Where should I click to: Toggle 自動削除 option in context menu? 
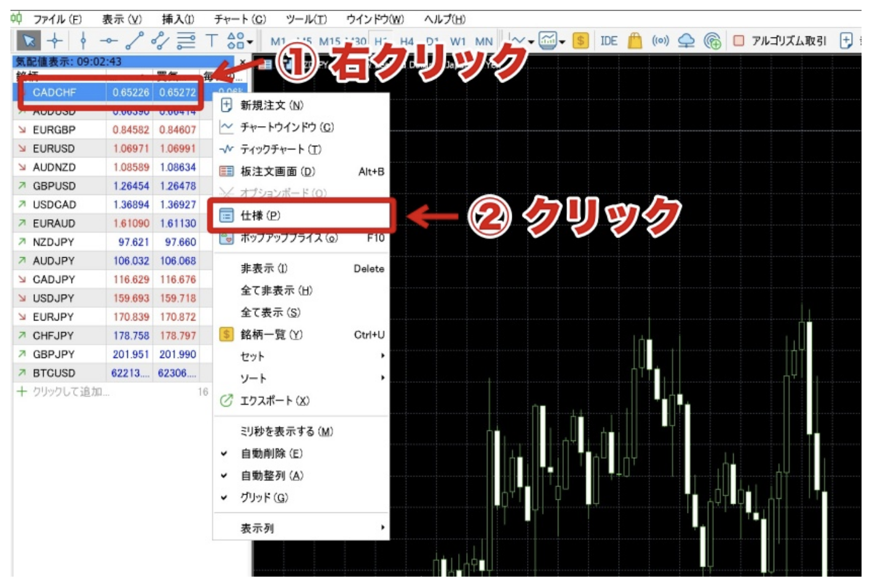click(271, 453)
